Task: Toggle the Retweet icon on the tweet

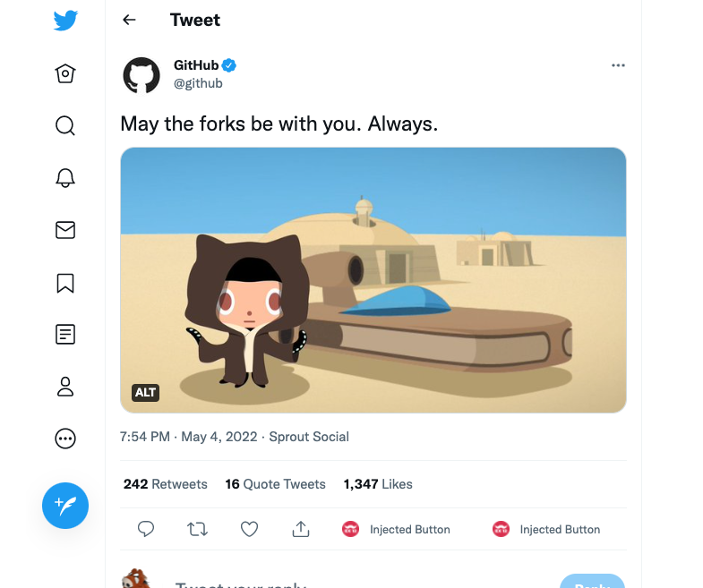Action: [197, 529]
